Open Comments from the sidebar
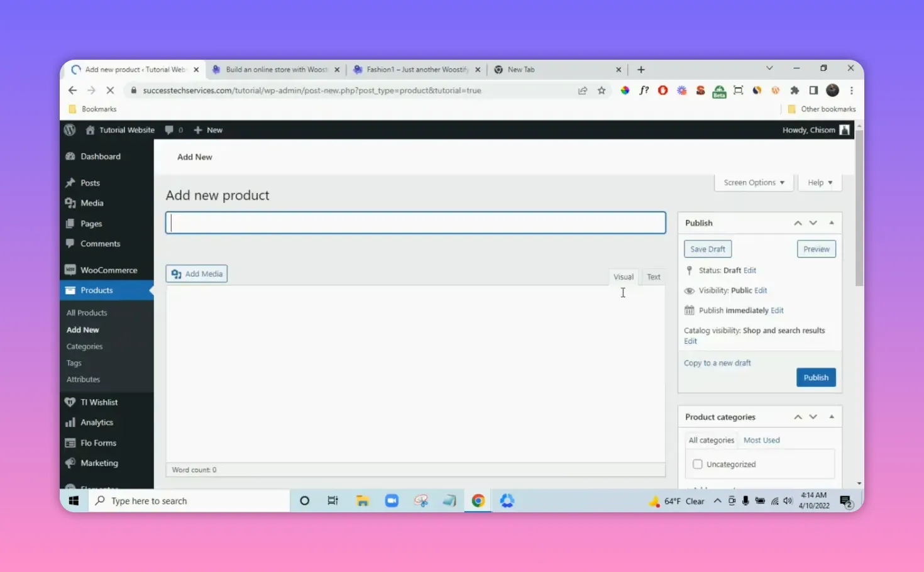 pyautogui.click(x=99, y=243)
